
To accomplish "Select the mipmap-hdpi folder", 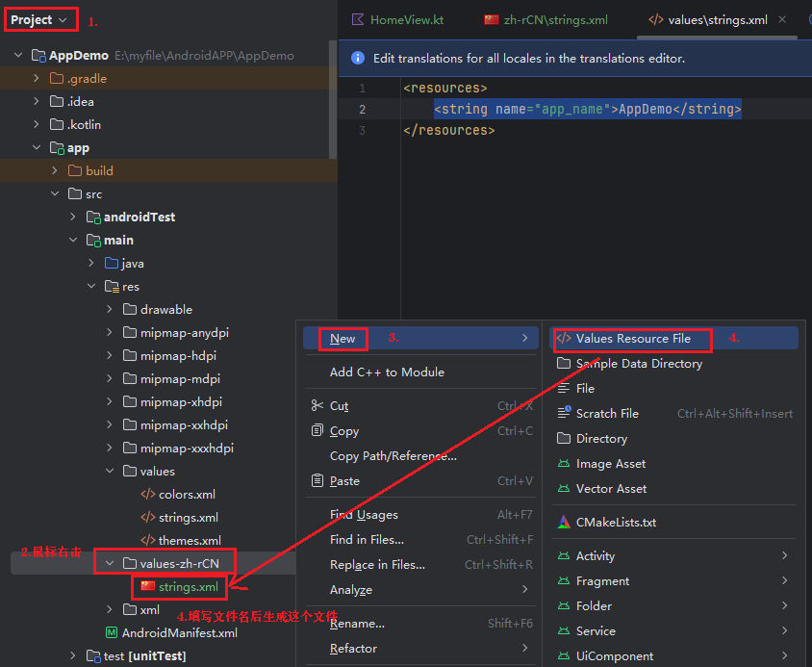I will tap(170, 355).
